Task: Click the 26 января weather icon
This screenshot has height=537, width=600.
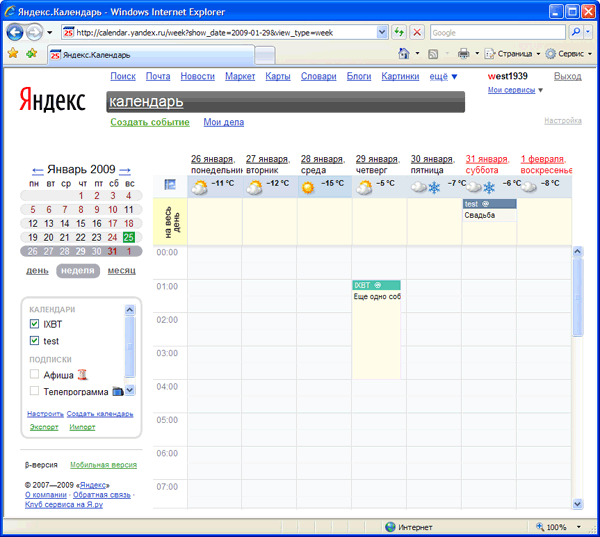Action: [x=199, y=188]
